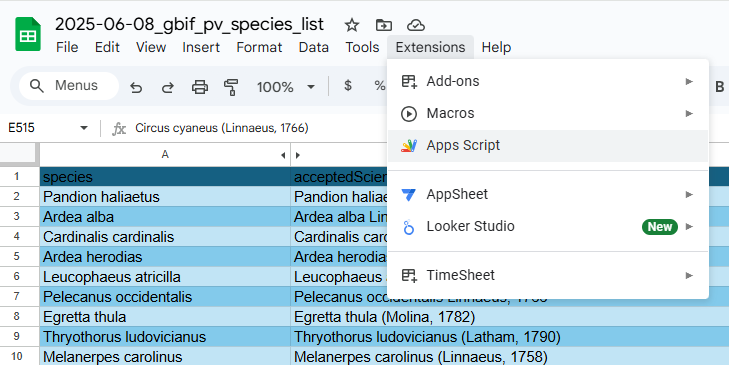Apply currency format dollar icon
This screenshot has height=365, width=729.
pyautogui.click(x=348, y=86)
